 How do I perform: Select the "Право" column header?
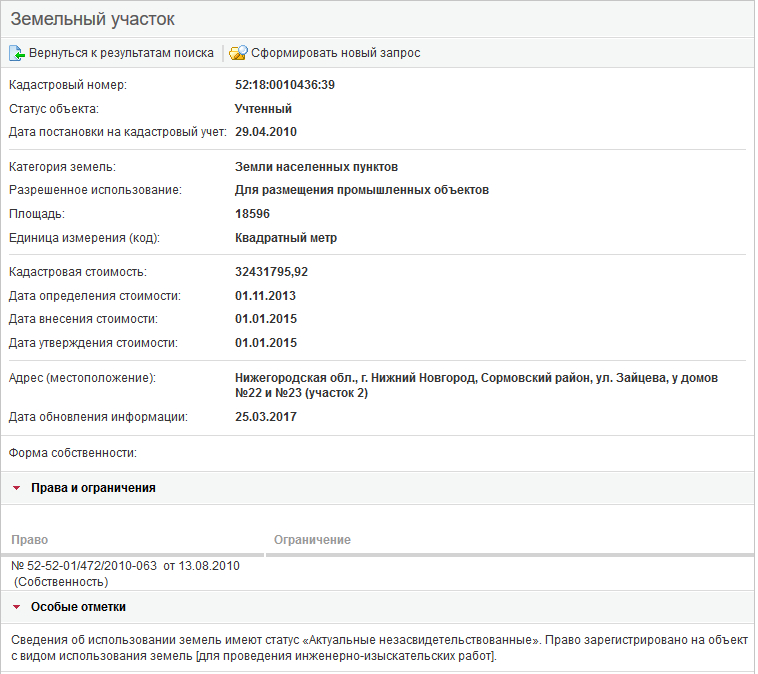(x=30, y=540)
